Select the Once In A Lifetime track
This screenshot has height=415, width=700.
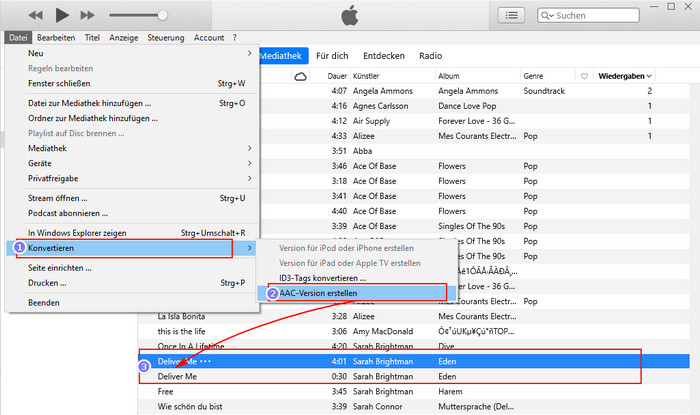coord(191,347)
